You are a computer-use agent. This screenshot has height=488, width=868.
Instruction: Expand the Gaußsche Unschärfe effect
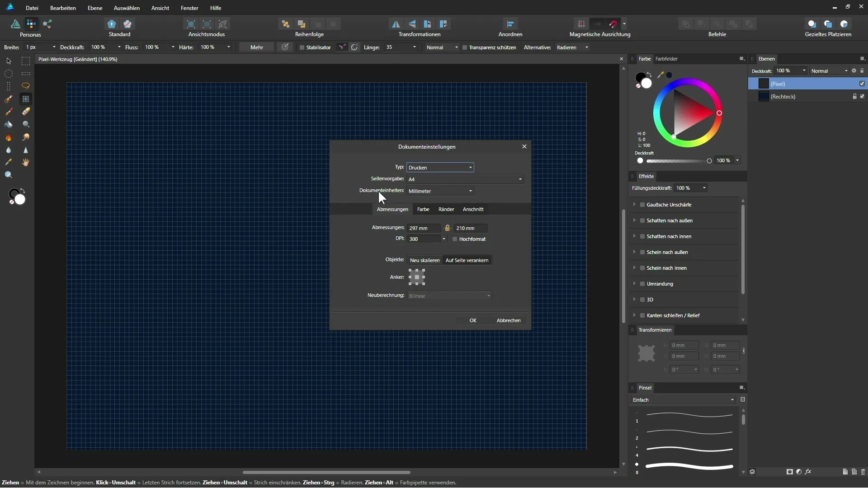[634, 205]
